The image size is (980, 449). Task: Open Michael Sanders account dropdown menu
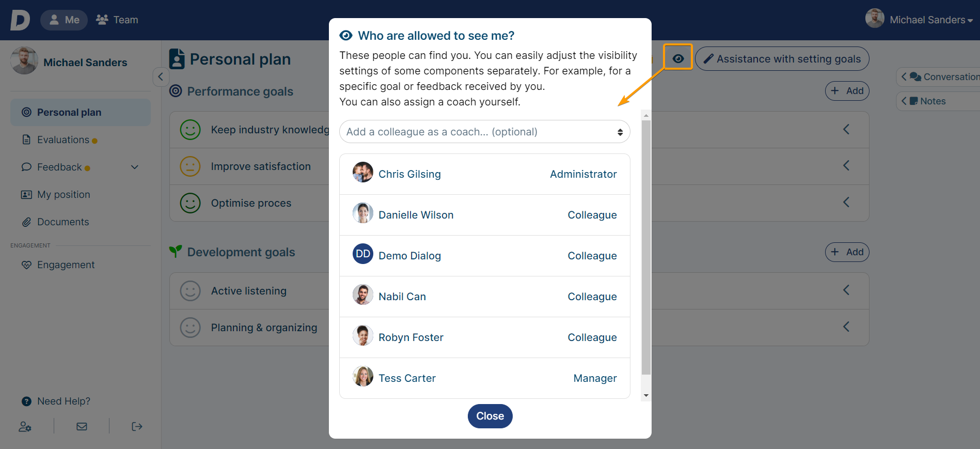(x=920, y=20)
